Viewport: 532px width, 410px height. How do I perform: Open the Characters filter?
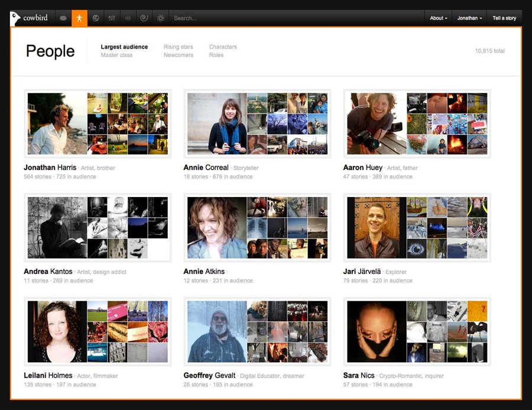[223, 47]
